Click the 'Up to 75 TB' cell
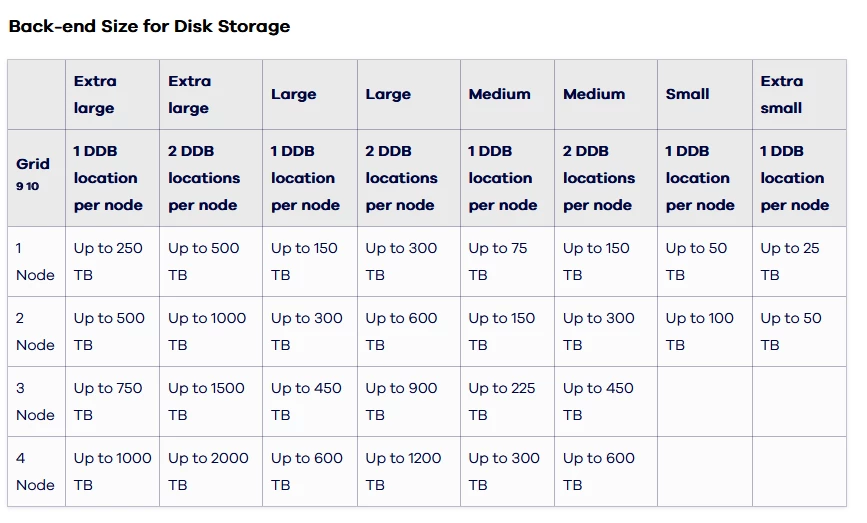 click(507, 262)
